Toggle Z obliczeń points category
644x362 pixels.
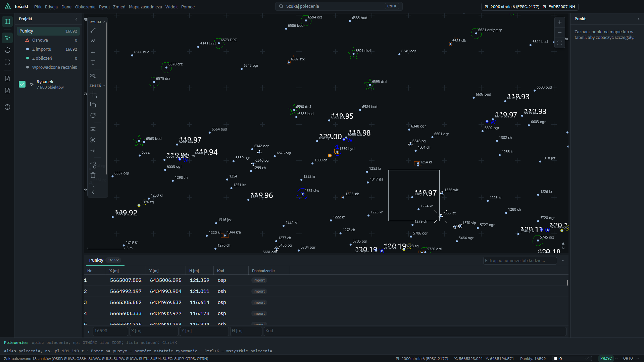[48, 58]
